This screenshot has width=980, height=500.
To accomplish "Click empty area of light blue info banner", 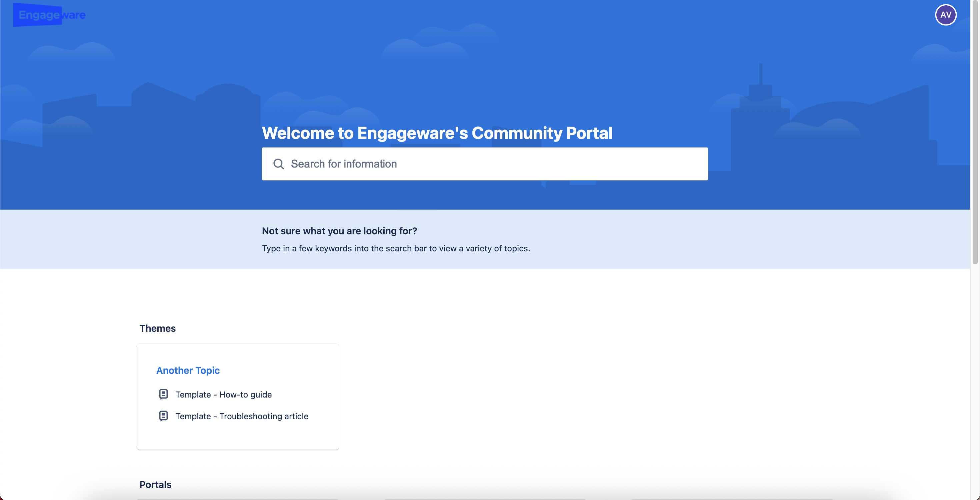I will click(723, 239).
